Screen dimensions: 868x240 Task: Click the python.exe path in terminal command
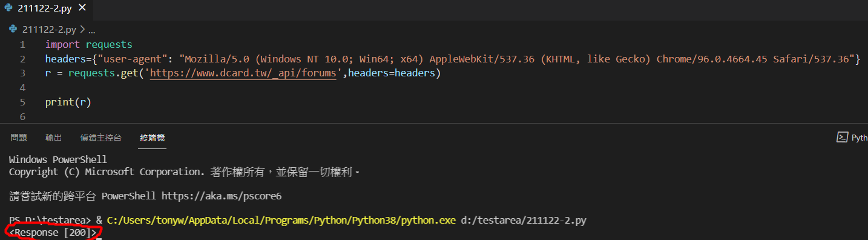coord(281,221)
